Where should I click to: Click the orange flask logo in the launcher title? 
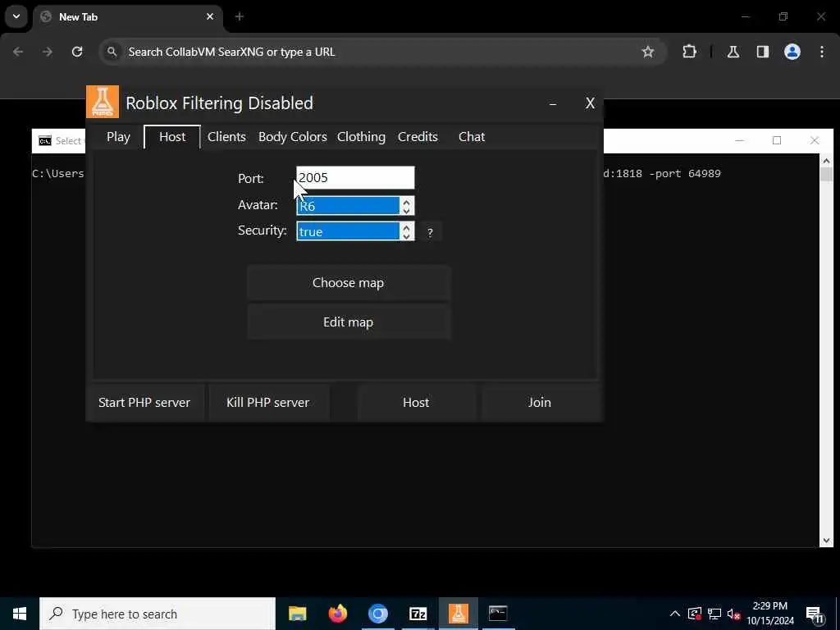103,101
